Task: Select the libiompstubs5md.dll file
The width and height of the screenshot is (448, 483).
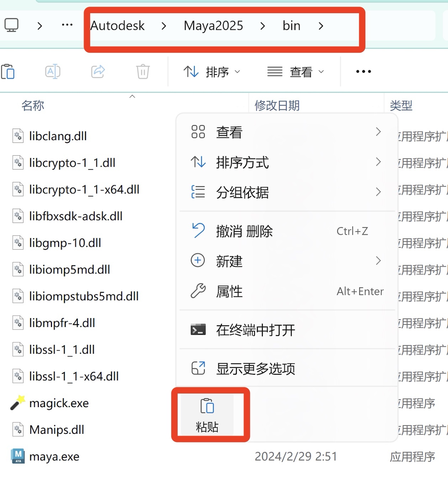Action: 84,296
